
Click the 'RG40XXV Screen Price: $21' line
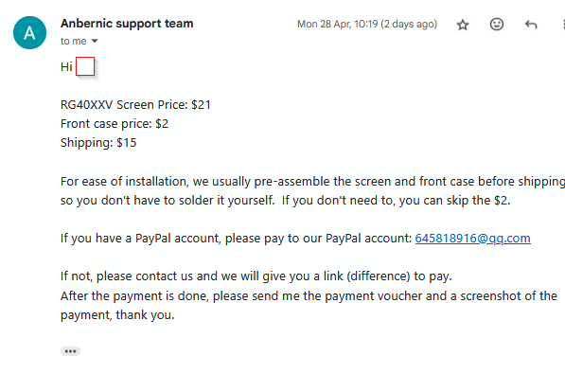135,105
